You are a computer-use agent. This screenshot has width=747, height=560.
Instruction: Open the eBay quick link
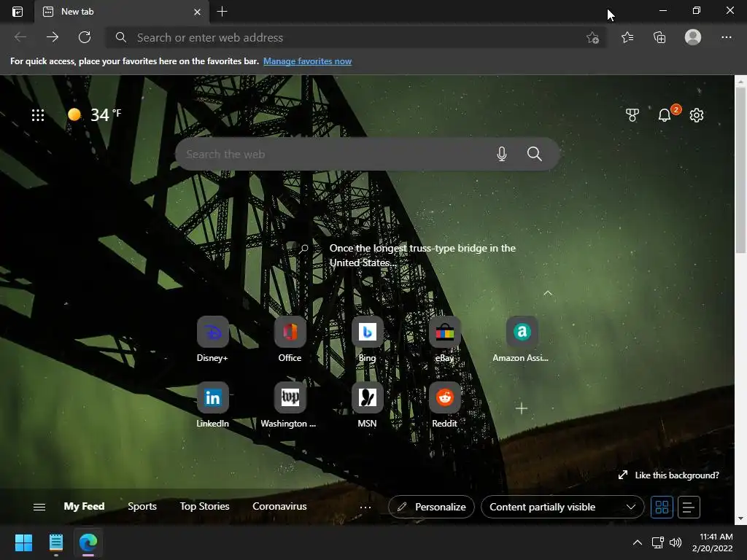444,339
